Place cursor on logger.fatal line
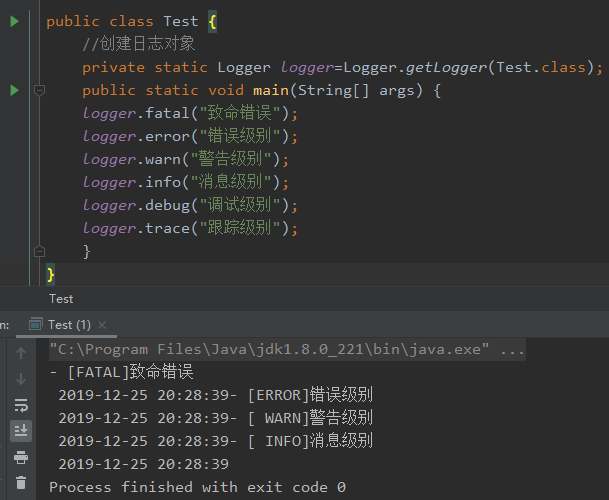Image resolution: width=609 pixels, height=500 pixels. [x=190, y=113]
